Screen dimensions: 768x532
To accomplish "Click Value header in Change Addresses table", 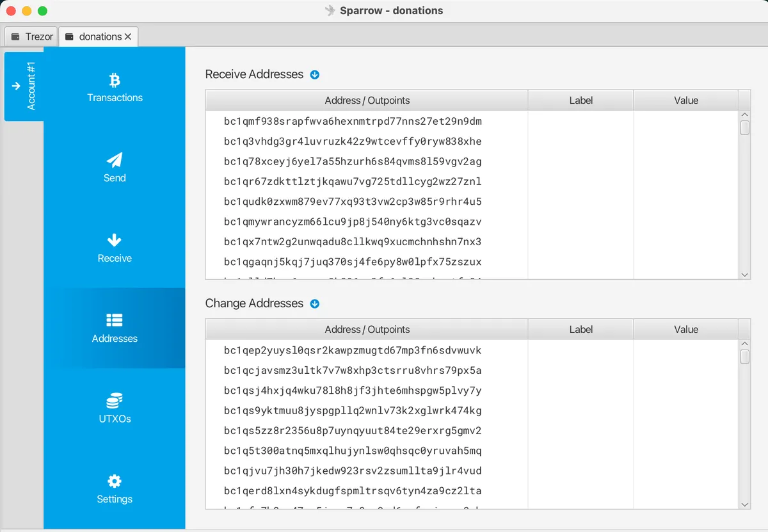I will [x=685, y=330].
